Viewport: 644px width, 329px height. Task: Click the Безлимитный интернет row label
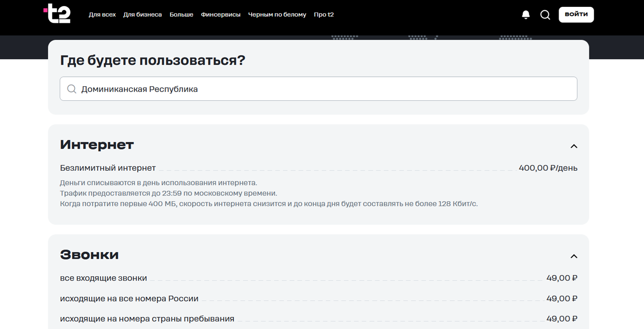click(108, 168)
